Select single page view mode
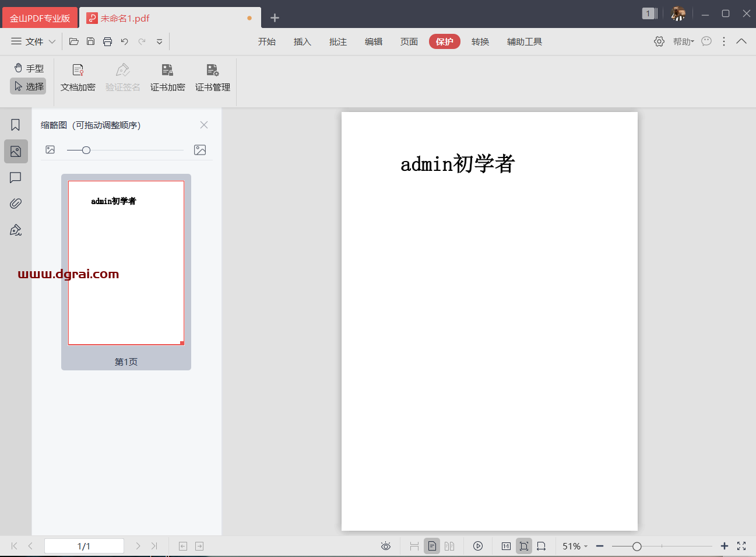The width and height of the screenshot is (756, 557). 432,546
